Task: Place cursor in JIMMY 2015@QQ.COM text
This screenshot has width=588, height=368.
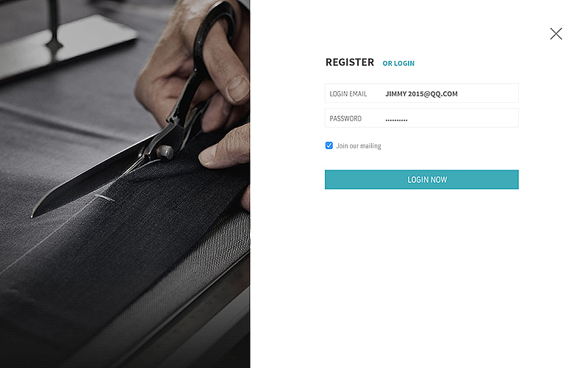Action: (421, 94)
